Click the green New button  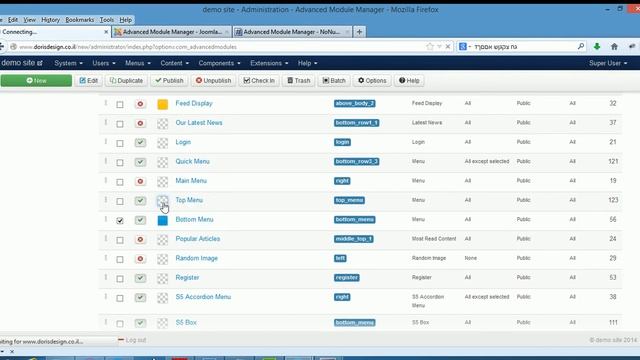tap(36, 80)
